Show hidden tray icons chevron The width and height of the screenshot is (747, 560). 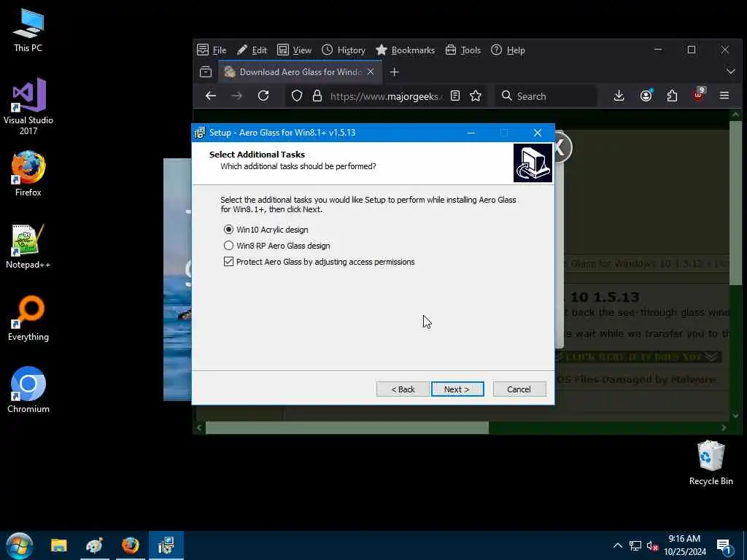617,545
